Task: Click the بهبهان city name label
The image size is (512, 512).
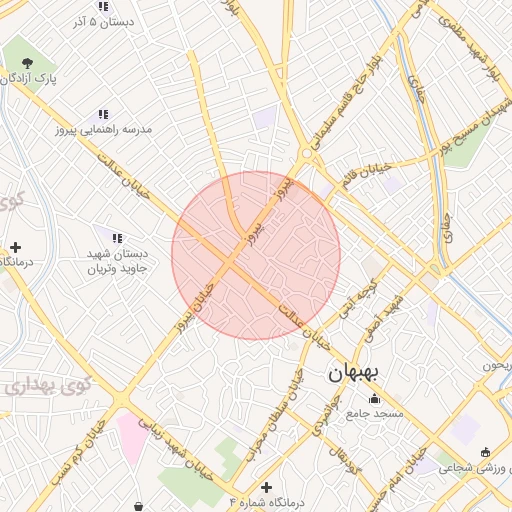Action: point(353,374)
